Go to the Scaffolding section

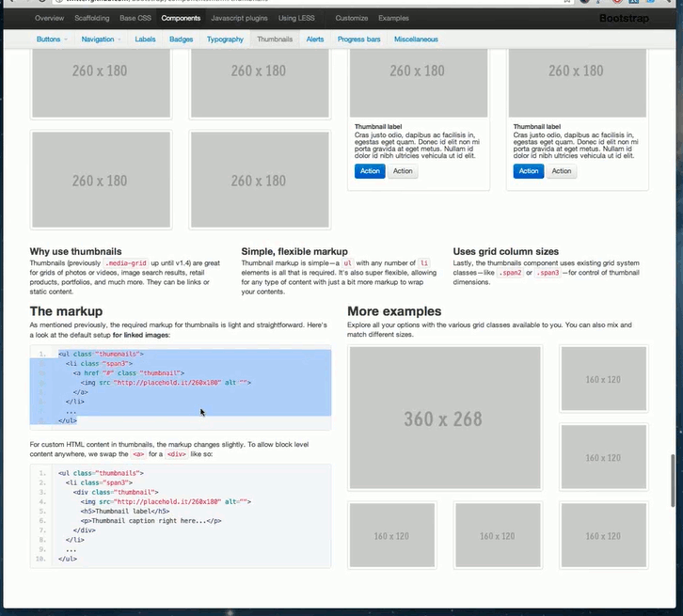coord(93,18)
